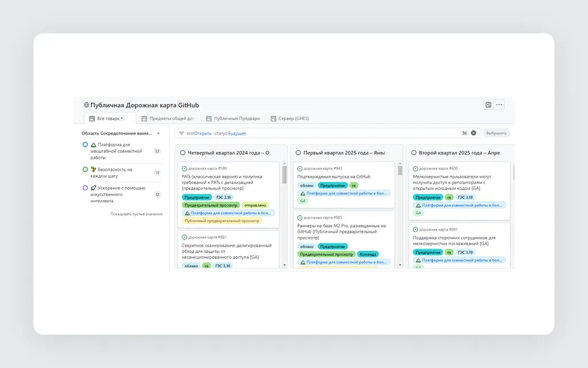Click the filter result count «56»
This screenshot has height=368, width=588.
pos(464,133)
